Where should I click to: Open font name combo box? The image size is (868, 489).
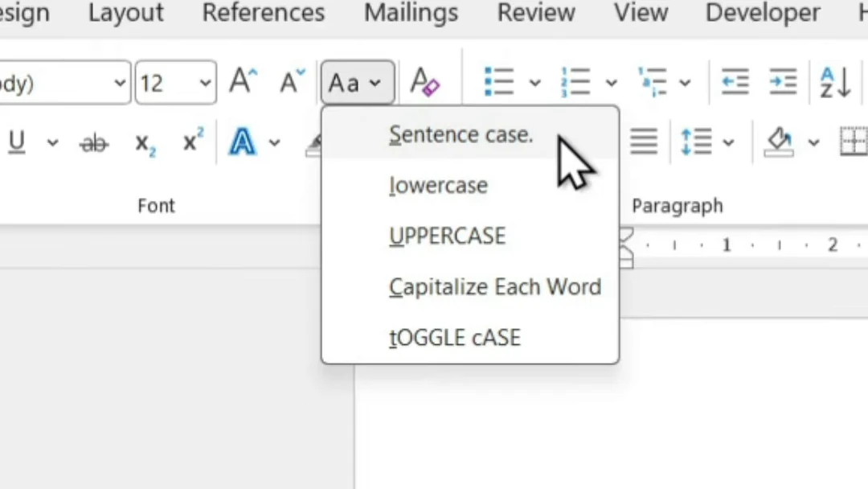(x=65, y=83)
